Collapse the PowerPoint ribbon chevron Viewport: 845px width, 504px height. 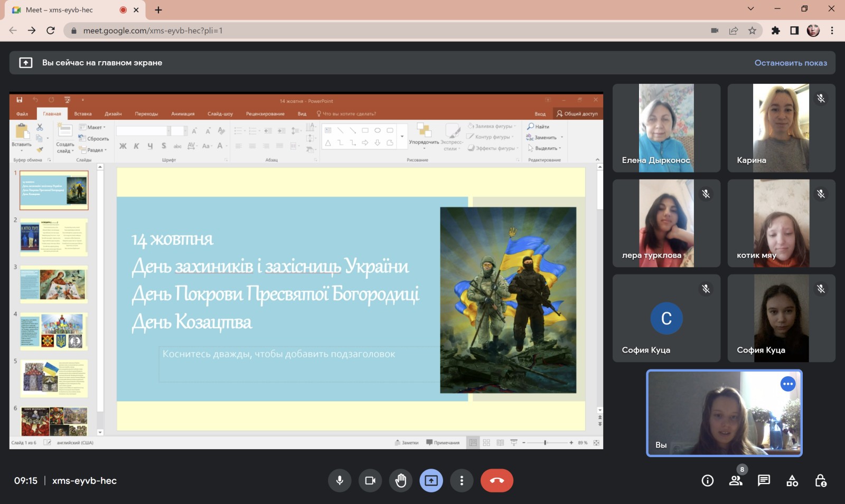pos(597,159)
